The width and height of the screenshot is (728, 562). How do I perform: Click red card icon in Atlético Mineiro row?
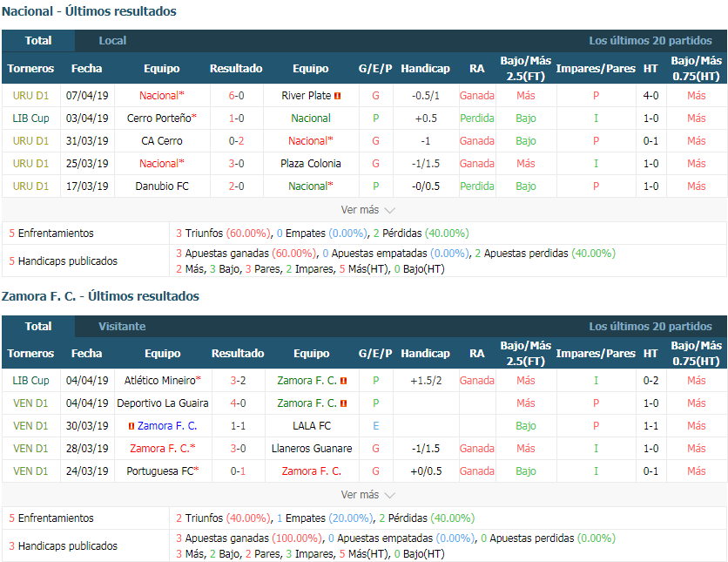point(344,381)
